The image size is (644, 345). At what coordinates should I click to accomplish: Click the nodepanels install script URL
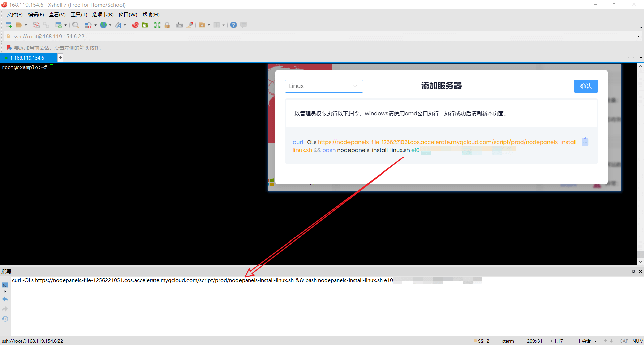point(436,146)
